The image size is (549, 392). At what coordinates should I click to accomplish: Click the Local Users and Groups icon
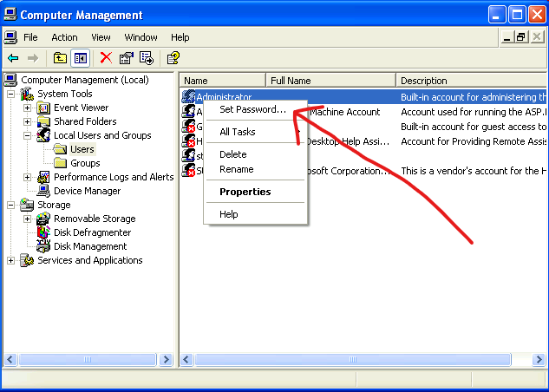pyautogui.click(x=43, y=135)
